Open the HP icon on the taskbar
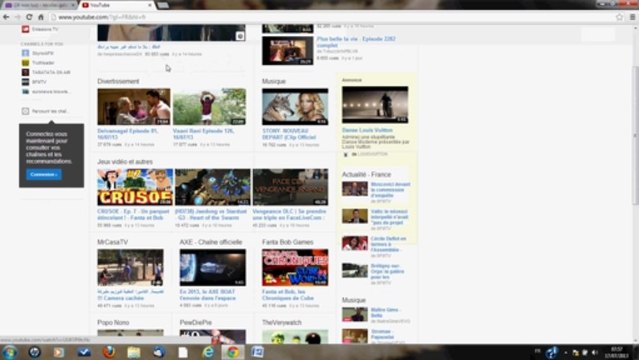The image size is (639, 360). pos(34,352)
